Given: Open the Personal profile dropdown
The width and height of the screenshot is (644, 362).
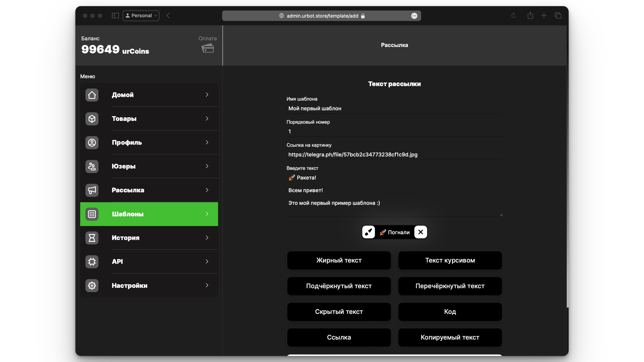Looking at the screenshot, I should pos(141,16).
